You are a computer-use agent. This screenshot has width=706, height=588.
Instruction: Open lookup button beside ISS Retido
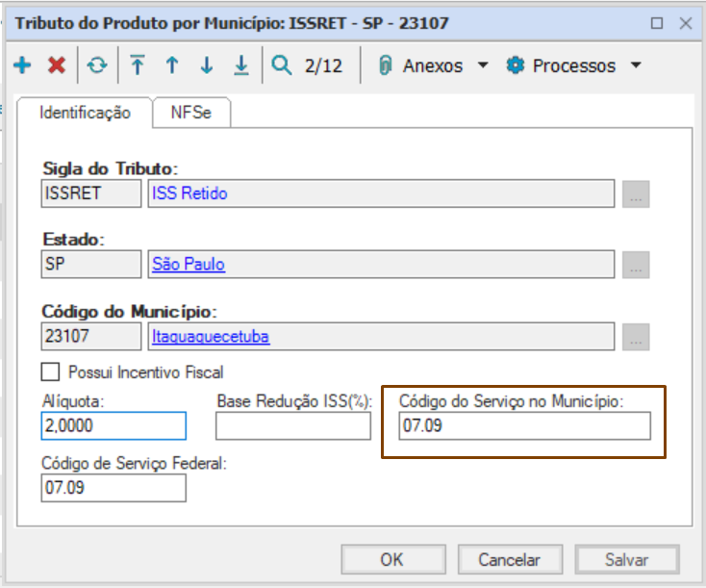636,193
